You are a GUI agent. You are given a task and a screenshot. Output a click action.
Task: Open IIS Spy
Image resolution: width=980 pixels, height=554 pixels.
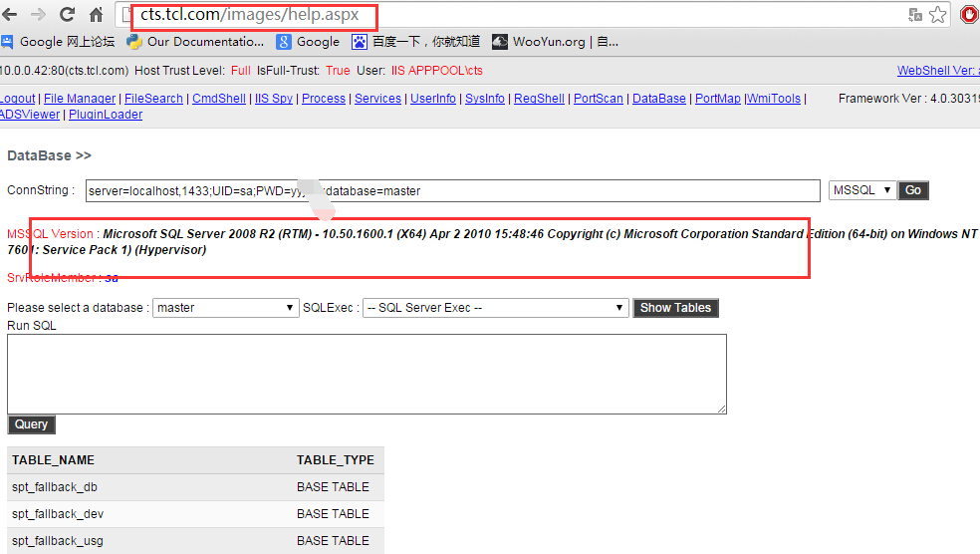274,99
